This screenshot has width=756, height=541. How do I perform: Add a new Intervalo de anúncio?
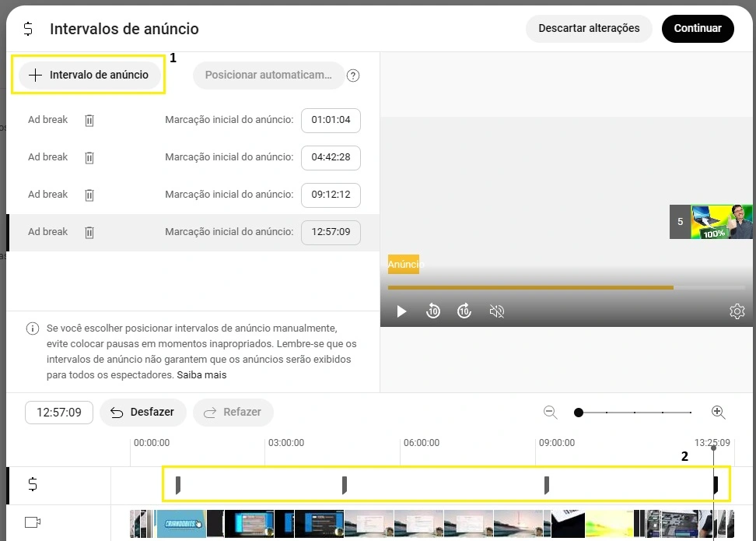click(88, 75)
